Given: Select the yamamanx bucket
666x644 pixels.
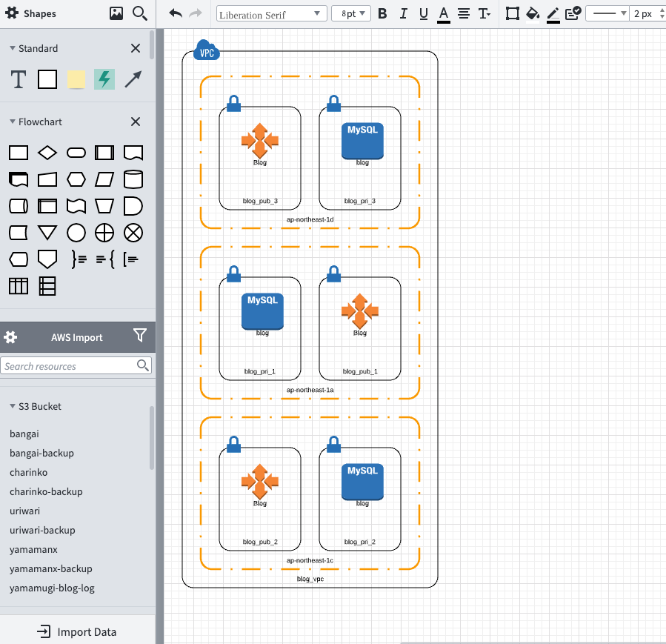Looking at the screenshot, I should coord(33,549).
